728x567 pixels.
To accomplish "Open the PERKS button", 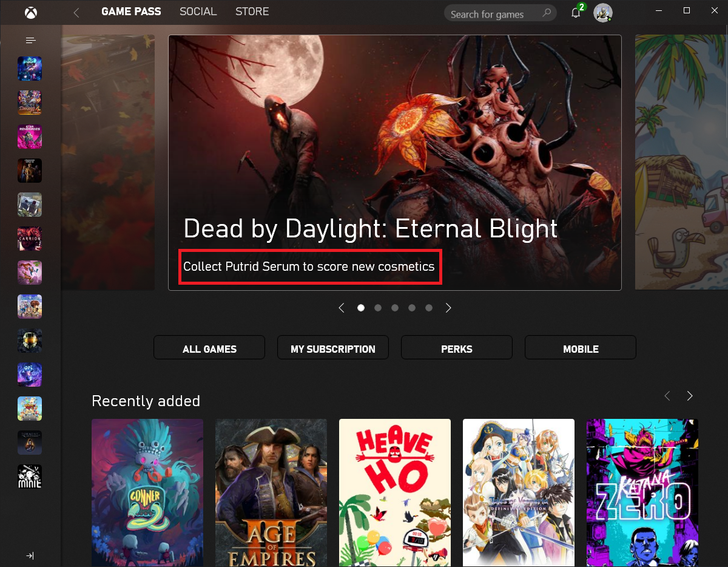I will pos(457,348).
